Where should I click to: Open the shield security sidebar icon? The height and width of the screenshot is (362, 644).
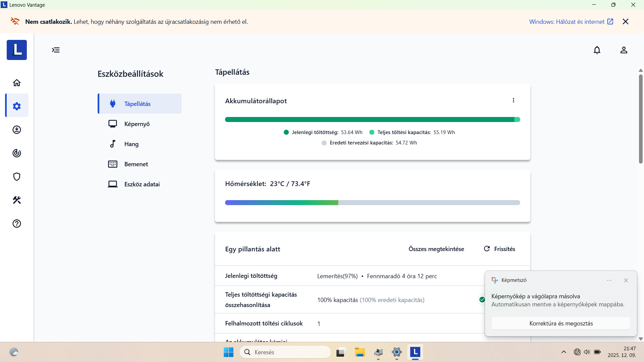[x=17, y=177]
